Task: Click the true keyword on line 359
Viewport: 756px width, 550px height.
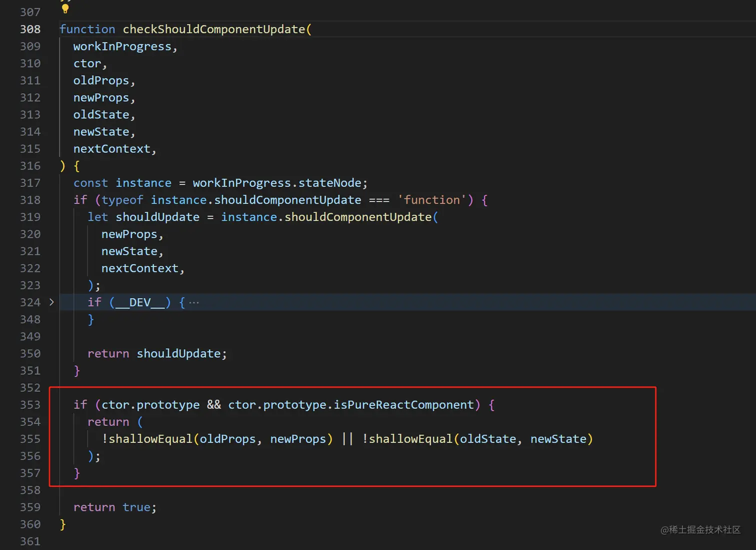Action: click(136, 507)
